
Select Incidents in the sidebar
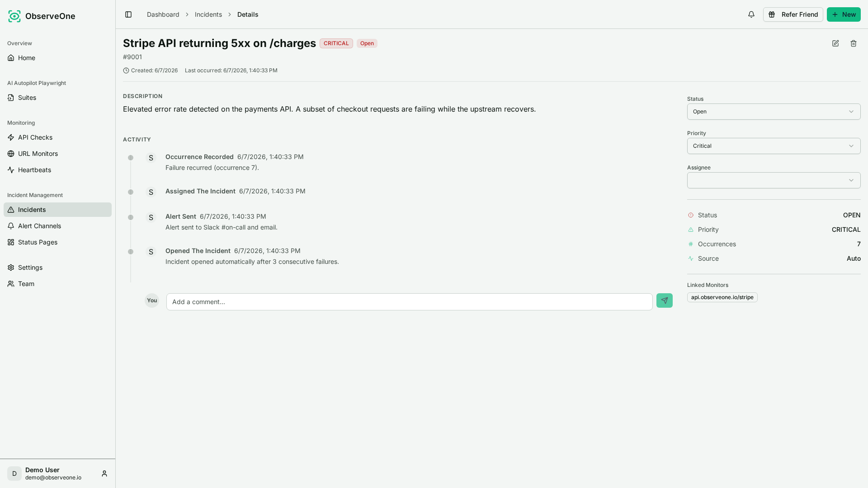click(x=57, y=210)
